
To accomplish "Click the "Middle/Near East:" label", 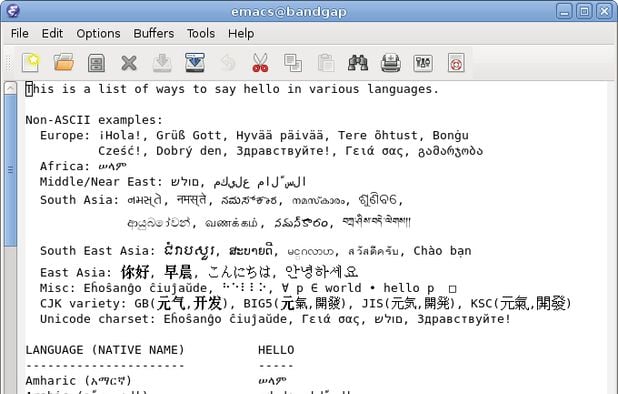I will [101, 182].
